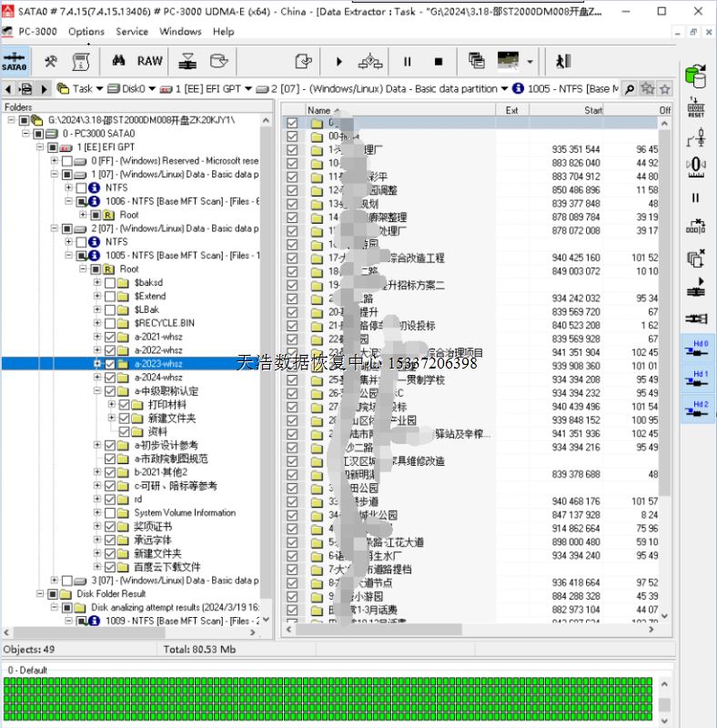
Task: Collapse the a-中级职称认定 folder node
Action: point(97,391)
